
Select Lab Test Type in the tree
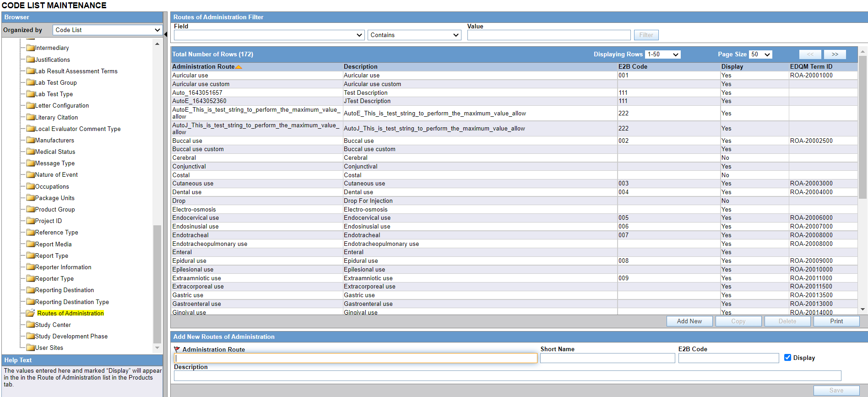[54, 94]
